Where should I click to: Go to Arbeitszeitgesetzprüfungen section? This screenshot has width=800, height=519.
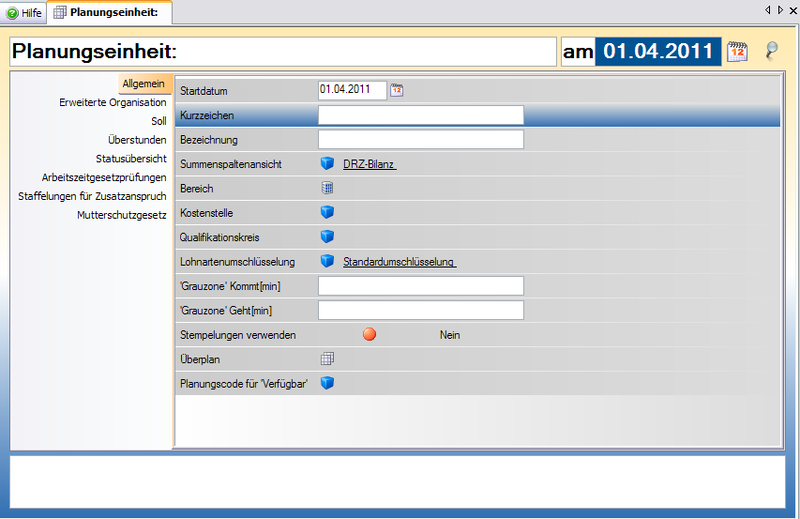tap(103, 177)
